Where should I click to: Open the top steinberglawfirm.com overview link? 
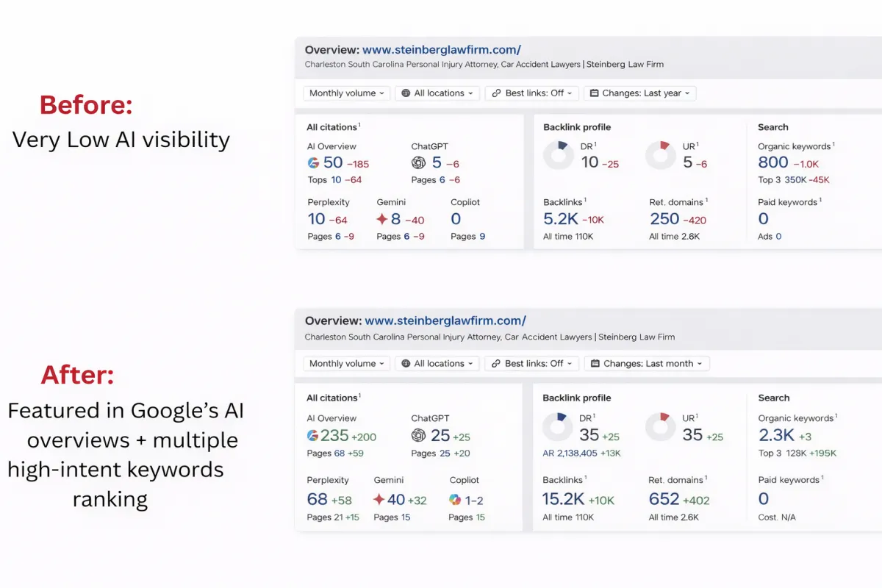pyautogui.click(x=442, y=50)
